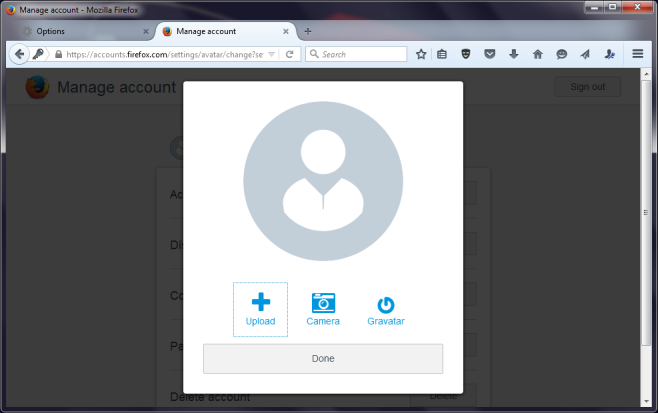Focus the Search box
This screenshot has height=413, width=658.
point(356,54)
